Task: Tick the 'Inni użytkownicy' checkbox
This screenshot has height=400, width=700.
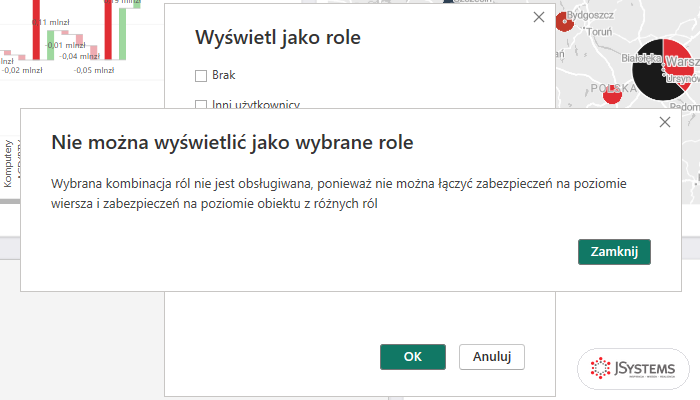Action: pyautogui.click(x=201, y=104)
